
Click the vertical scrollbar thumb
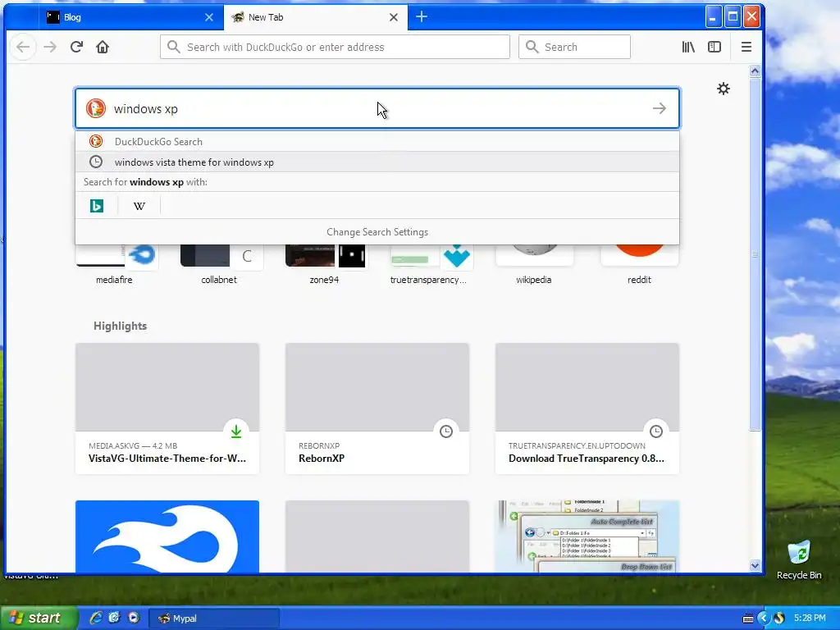755,254
